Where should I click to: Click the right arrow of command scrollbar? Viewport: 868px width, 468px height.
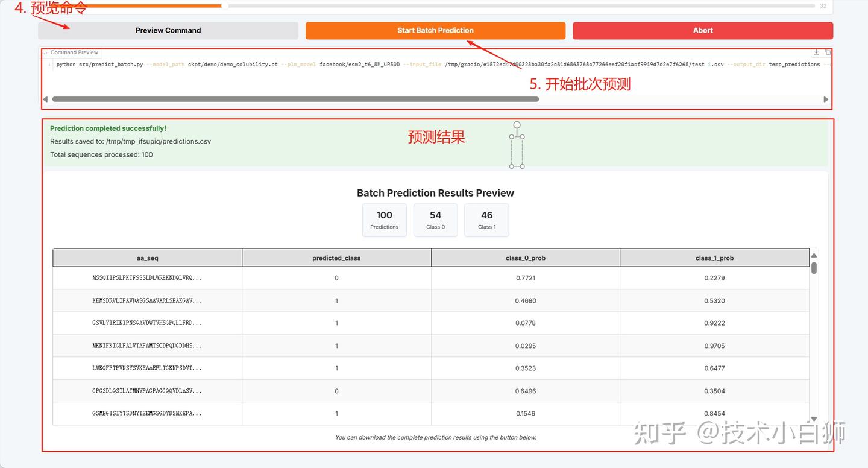pos(826,99)
